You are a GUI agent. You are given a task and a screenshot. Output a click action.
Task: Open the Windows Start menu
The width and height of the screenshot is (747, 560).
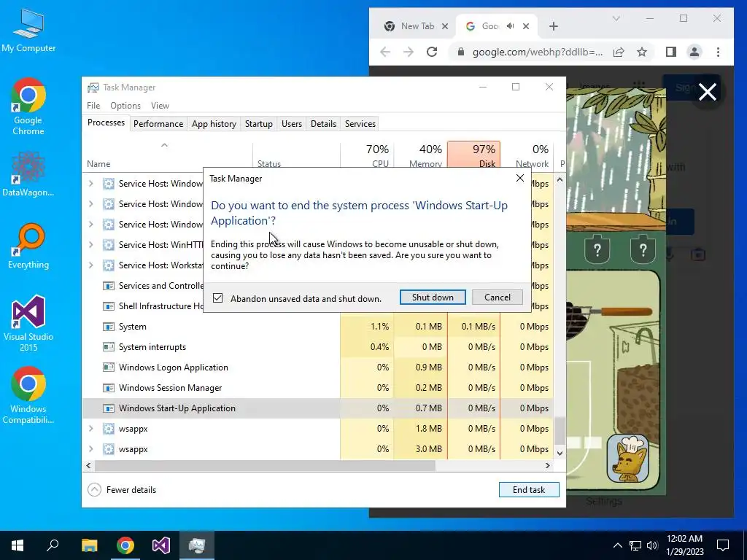click(18, 545)
